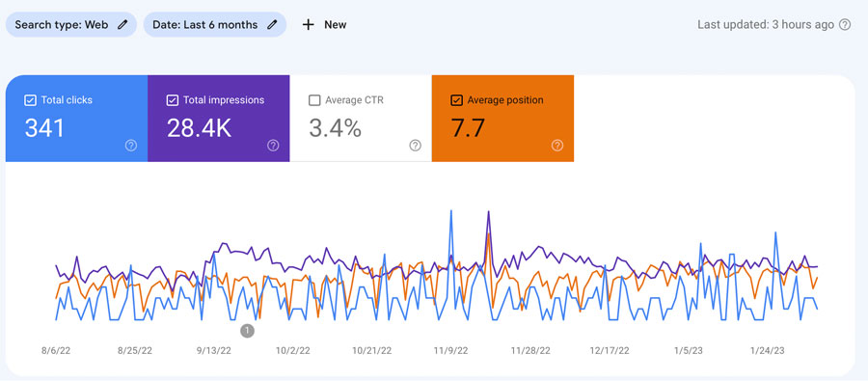Click the 1/24/23 date label

(768, 350)
